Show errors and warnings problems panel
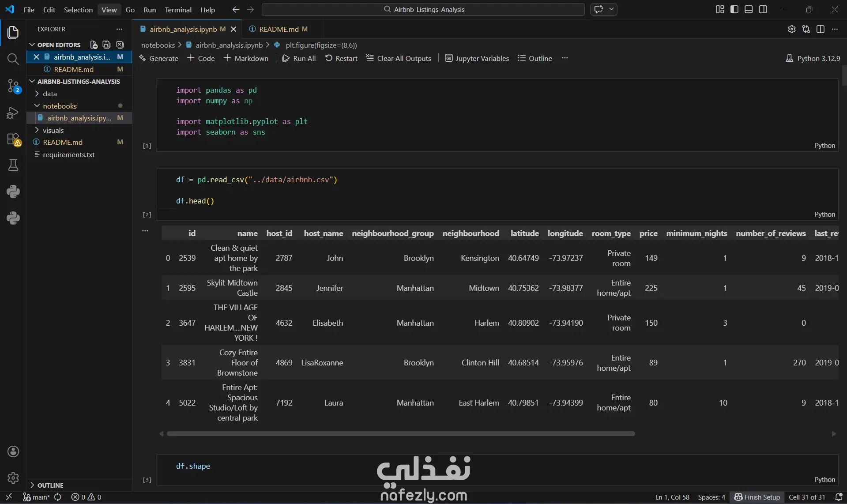The width and height of the screenshot is (847, 504). [x=86, y=497]
